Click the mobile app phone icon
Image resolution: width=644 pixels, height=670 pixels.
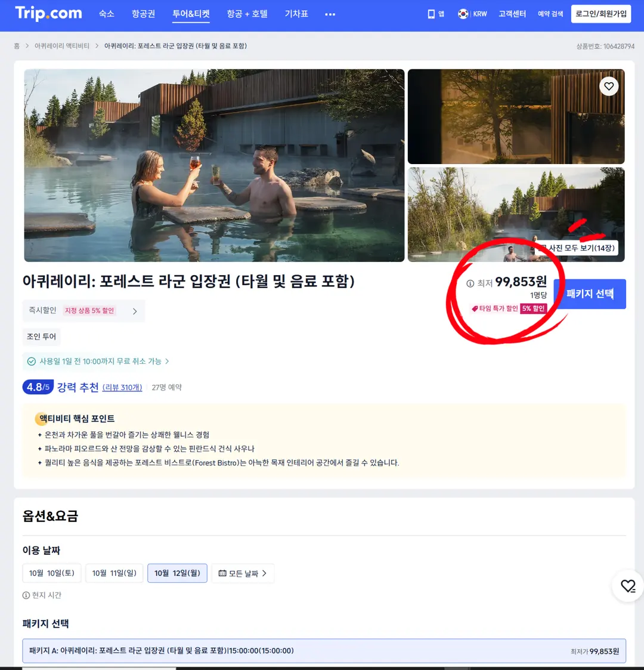(x=431, y=14)
